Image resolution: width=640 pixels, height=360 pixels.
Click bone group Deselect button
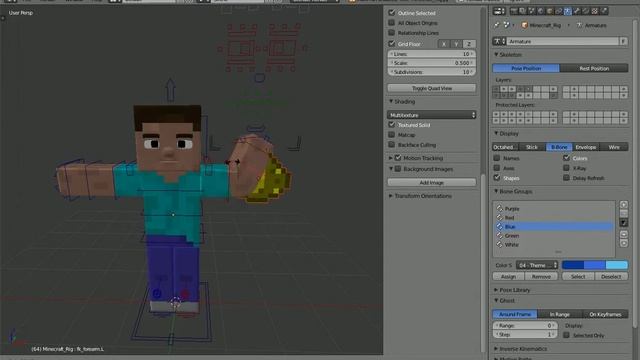(x=611, y=276)
